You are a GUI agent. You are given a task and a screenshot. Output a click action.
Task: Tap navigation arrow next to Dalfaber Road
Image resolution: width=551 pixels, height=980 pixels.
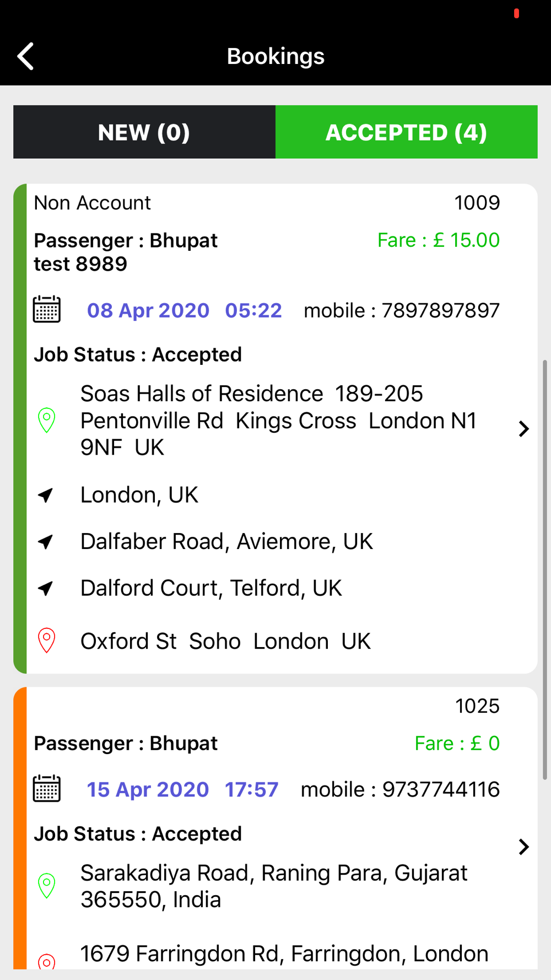[46, 542]
